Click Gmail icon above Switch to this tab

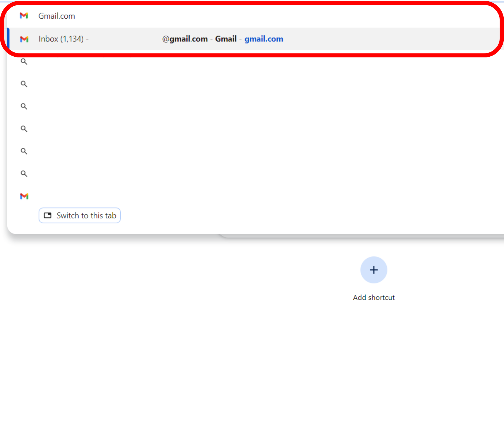(x=24, y=196)
